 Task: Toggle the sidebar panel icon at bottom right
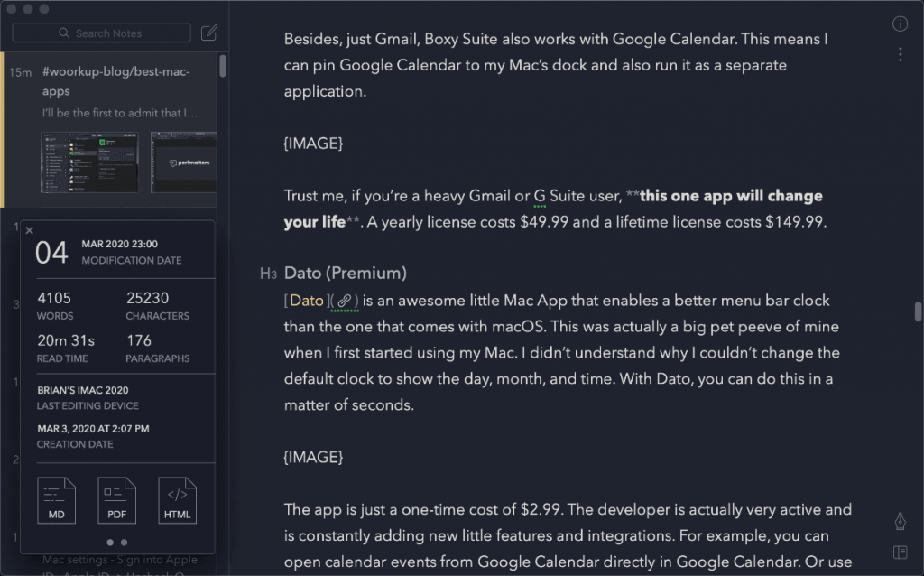click(900, 552)
